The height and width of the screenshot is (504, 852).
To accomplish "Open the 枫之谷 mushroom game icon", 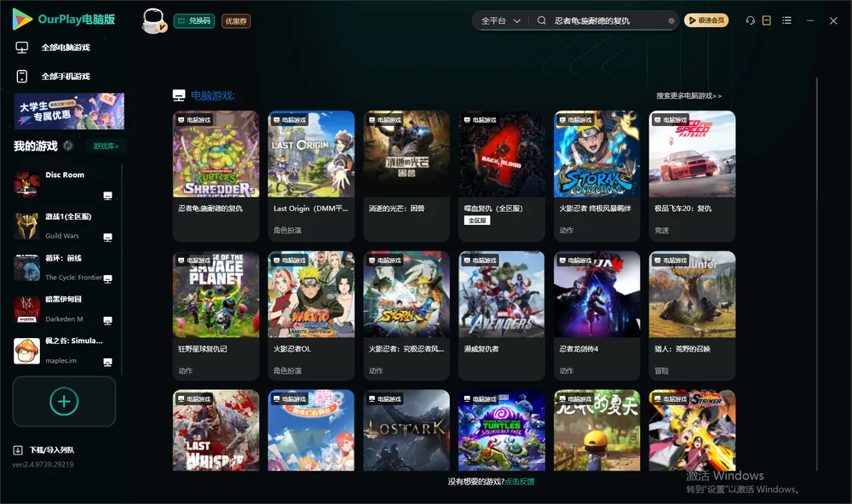I will (x=26, y=351).
